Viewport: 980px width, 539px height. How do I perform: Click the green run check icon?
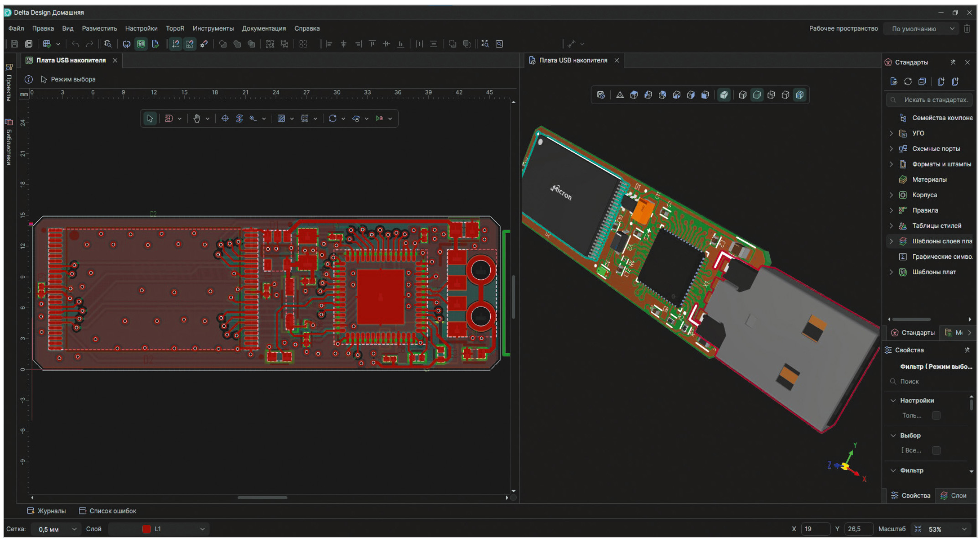point(379,119)
